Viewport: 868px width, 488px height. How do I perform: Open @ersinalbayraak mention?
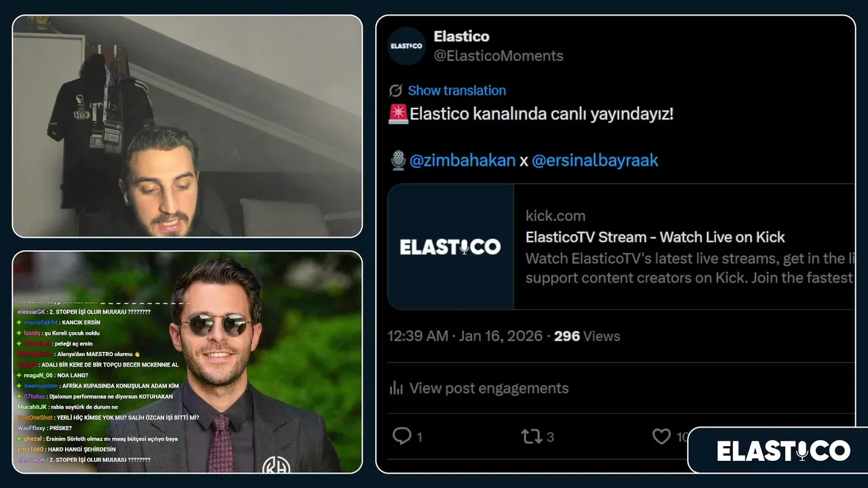coord(595,161)
